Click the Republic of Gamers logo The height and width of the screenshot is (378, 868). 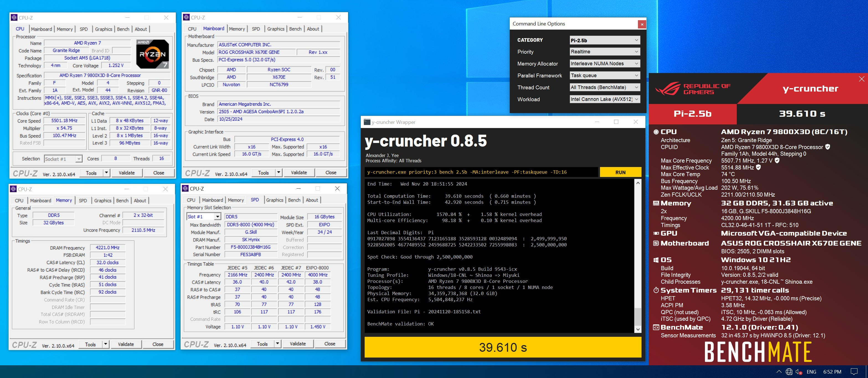pyautogui.click(x=692, y=89)
